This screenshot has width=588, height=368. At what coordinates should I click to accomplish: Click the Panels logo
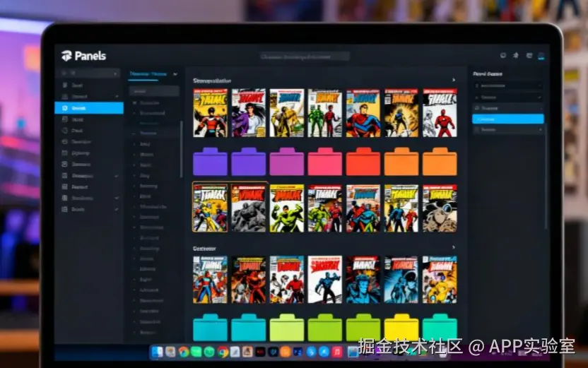tap(83, 56)
